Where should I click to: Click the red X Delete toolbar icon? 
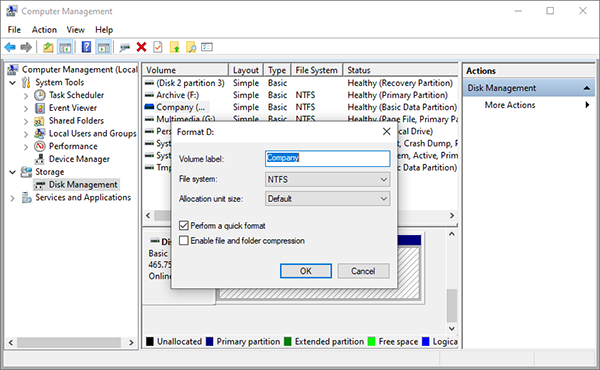coord(142,47)
